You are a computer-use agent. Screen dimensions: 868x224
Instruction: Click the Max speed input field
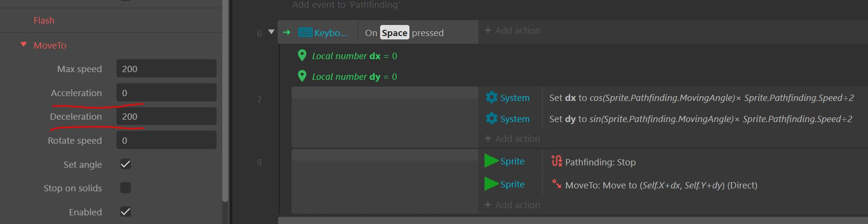click(166, 69)
